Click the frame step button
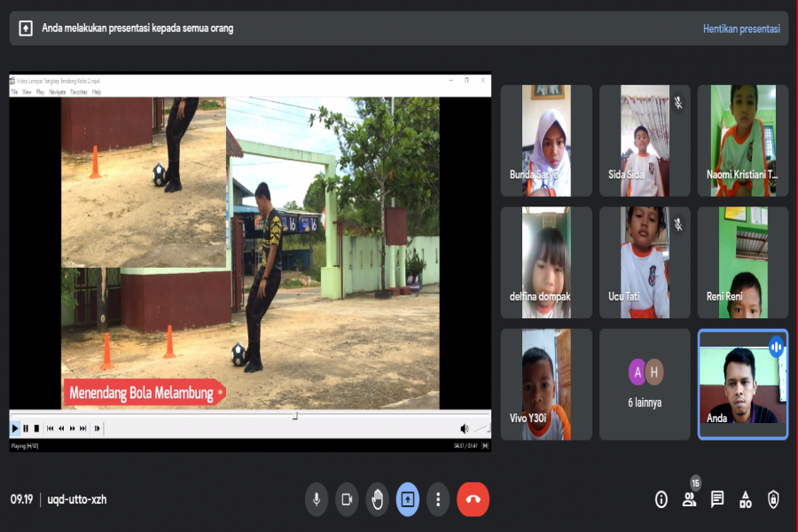Screen dimensions: 798x532 tap(97, 428)
